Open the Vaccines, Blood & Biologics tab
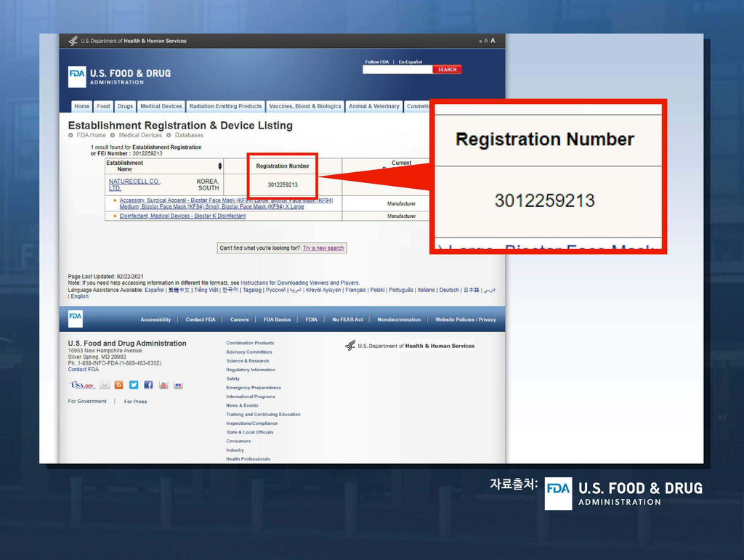Screen dimensions: 744x560 coord(305,106)
